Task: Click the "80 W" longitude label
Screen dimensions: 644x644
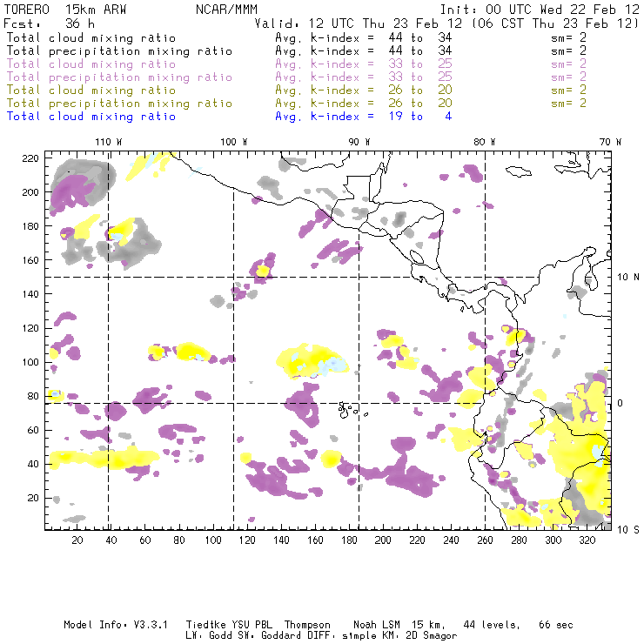Action: tap(484, 142)
